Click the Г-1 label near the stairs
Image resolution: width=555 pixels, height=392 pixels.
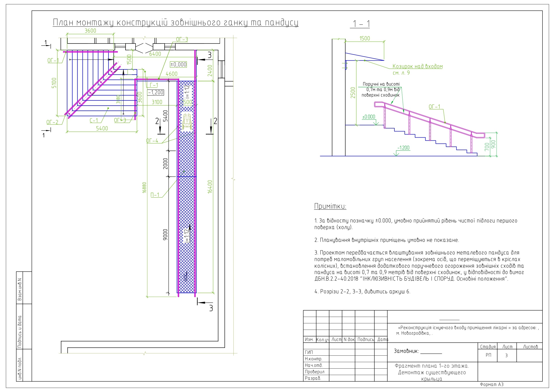[x=154, y=85]
